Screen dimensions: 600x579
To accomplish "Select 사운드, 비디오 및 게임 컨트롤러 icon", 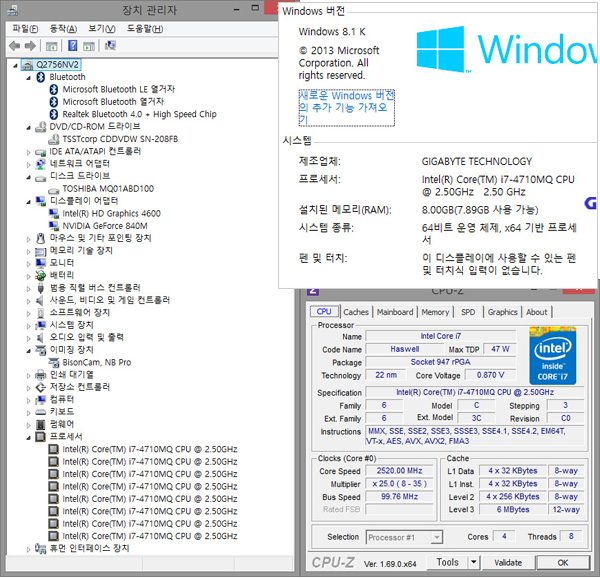I will pyautogui.click(x=40, y=300).
